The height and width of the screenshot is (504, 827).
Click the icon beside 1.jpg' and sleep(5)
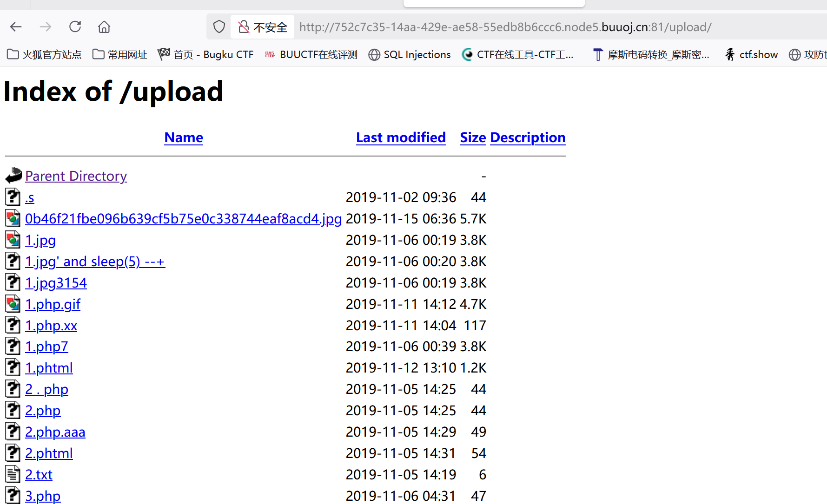(x=13, y=261)
